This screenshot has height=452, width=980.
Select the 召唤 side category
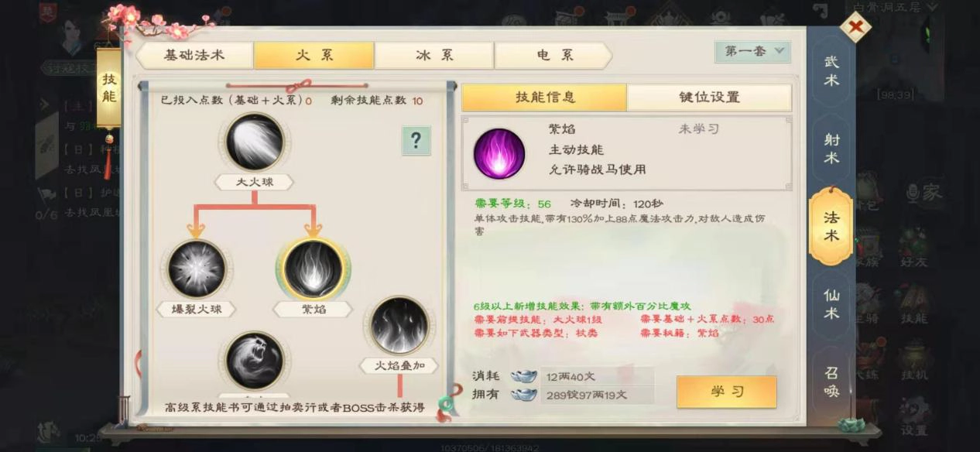tap(831, 382)
